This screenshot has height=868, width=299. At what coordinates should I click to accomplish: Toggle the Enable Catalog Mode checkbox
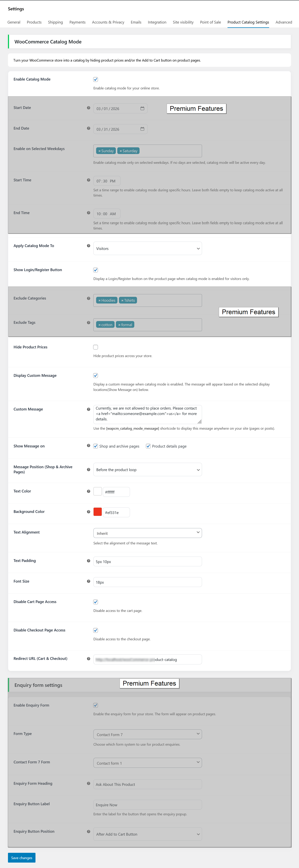(x=96, y=79)
